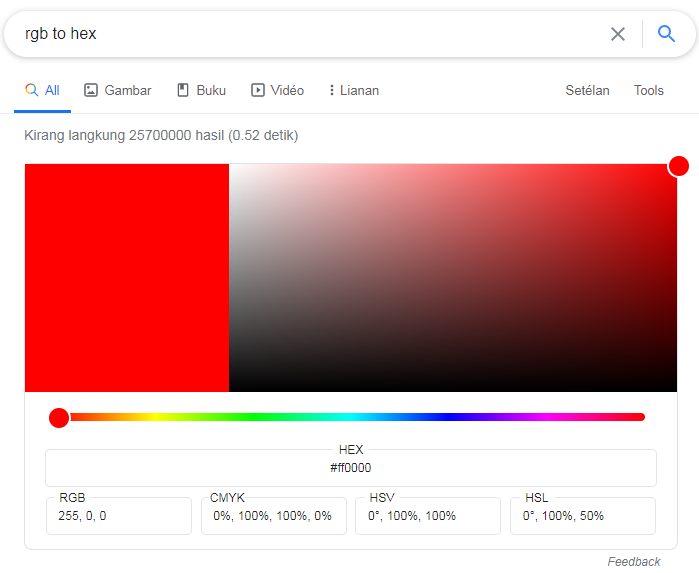Click the blue magnifier search icon
The width and height of the screenshot is (699, 573).
666,33
